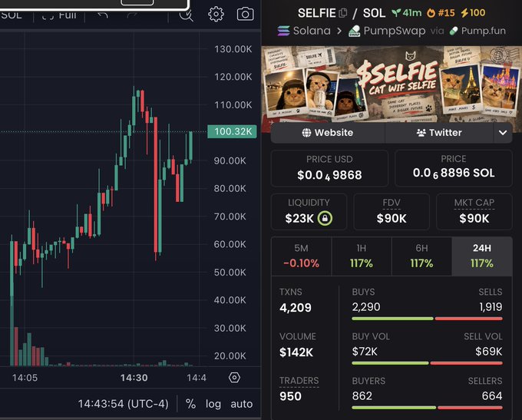
Task: Expand more links chevron next to Twitter
Action: click(503, 133)
